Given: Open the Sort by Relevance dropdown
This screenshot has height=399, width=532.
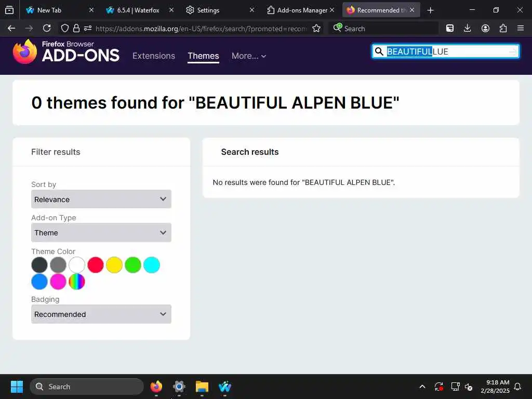Looking at the screenshot, I should coord(101,199).
